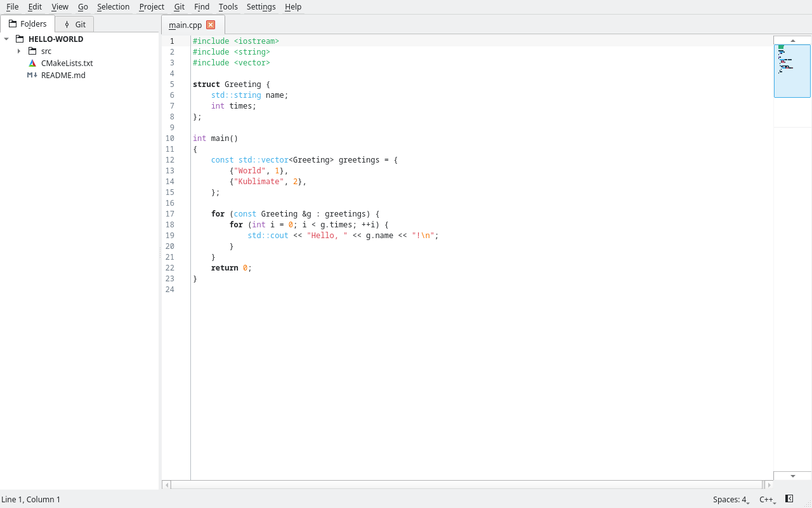The width and height of the screenshot is (812, 508).
Task: Open the Tools menu
Action: point(228,7)
